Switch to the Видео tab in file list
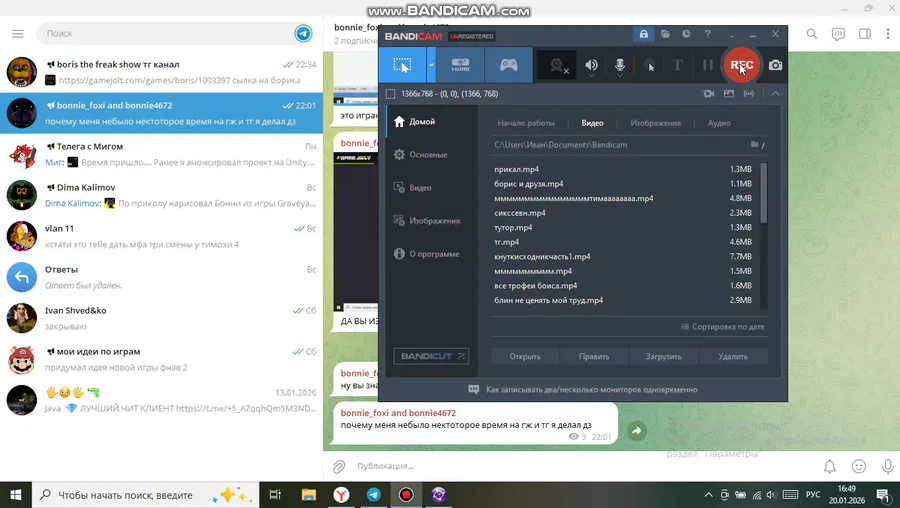 (592, 123)
